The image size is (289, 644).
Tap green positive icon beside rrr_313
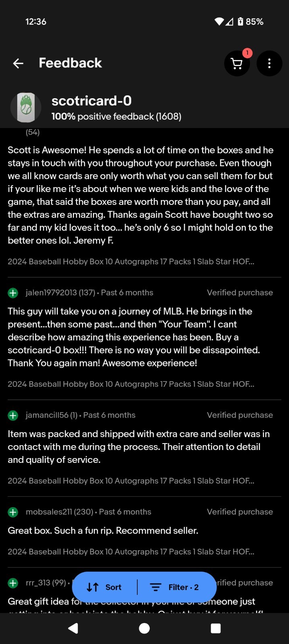13,583
